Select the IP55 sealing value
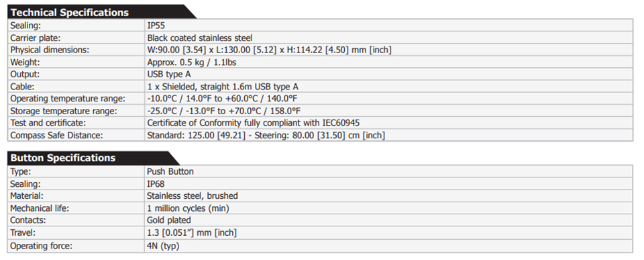 pos(156,26)
